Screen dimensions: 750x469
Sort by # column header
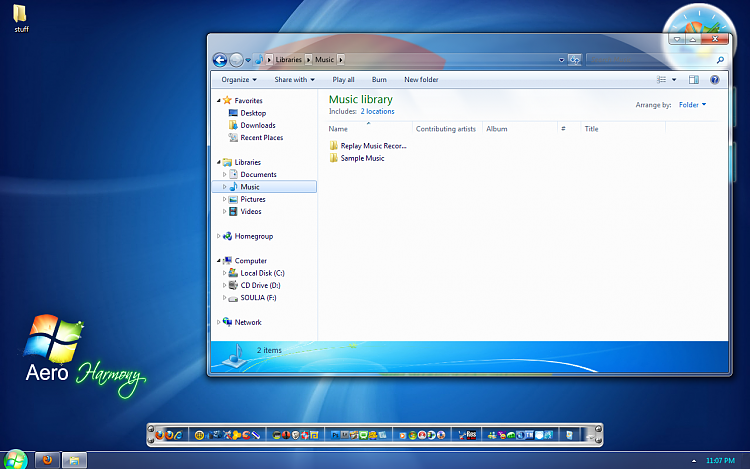pos(569,129)
